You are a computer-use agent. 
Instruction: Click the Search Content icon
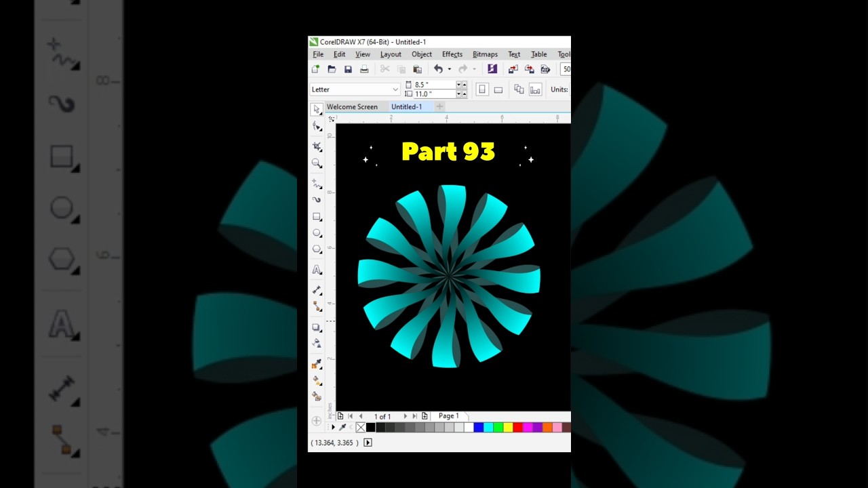[x=492, y=69]
